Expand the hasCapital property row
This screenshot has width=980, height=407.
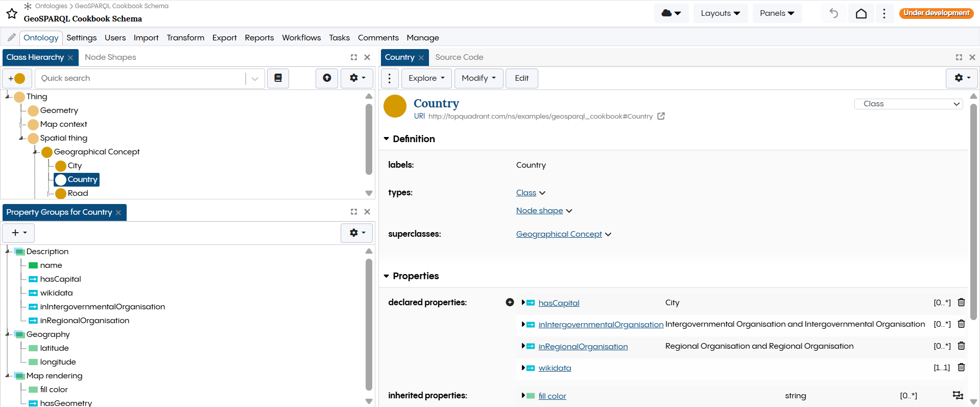click(523, 303)
